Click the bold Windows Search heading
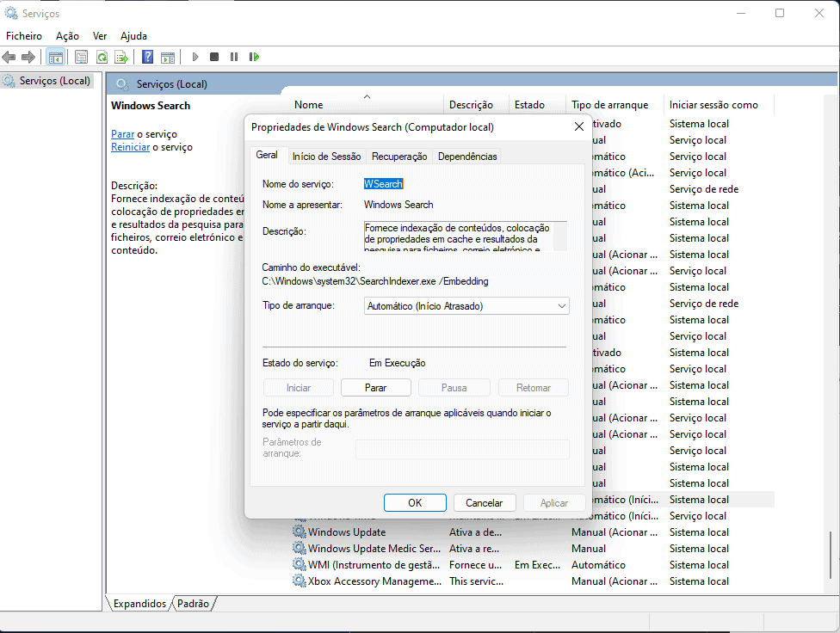 tap(151, 106)
